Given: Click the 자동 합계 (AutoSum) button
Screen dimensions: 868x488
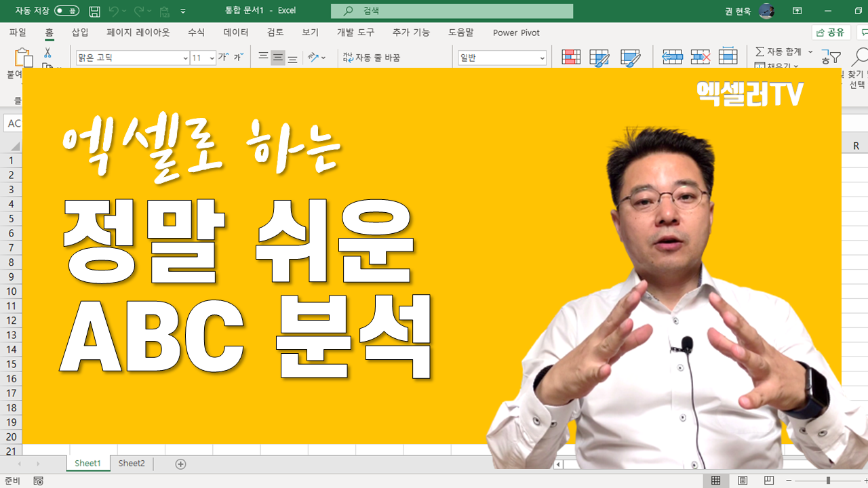Looking at the screenshot, I should pyautogui.click(x=778, y=52).
